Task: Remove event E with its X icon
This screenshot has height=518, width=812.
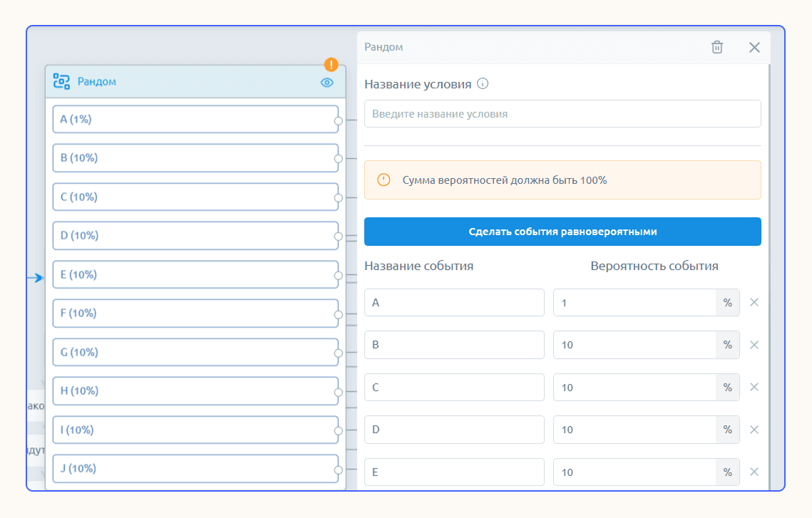Action: tap(754, 472)
